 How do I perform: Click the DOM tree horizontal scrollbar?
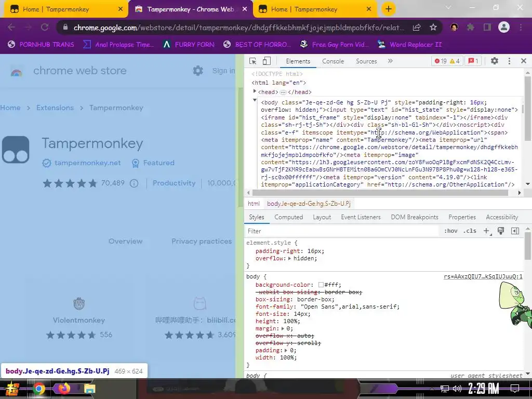click(380, 193)
